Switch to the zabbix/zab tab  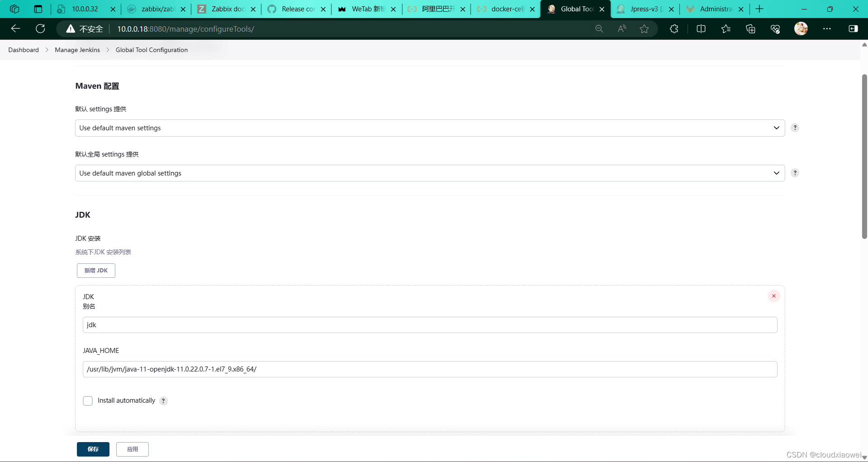coord(156,9)
